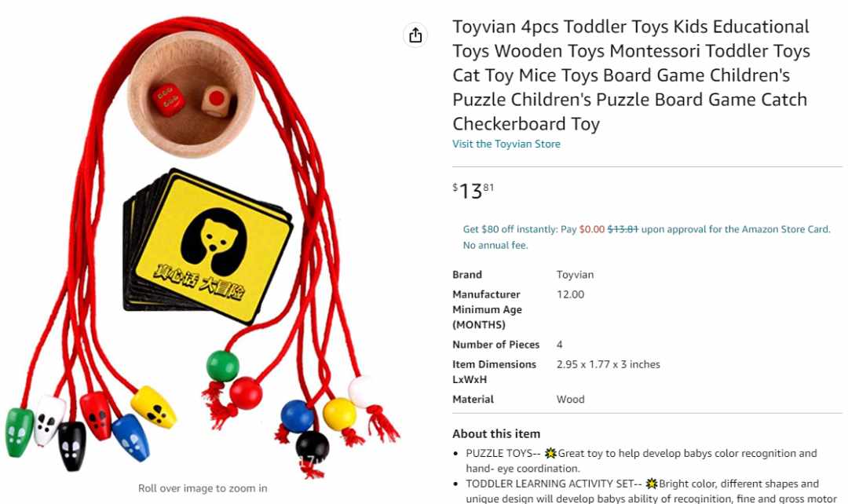This screenshot has height=504, width=848.
Task: Click the Amazon Store Card $80 off offer
Action: 646,237
